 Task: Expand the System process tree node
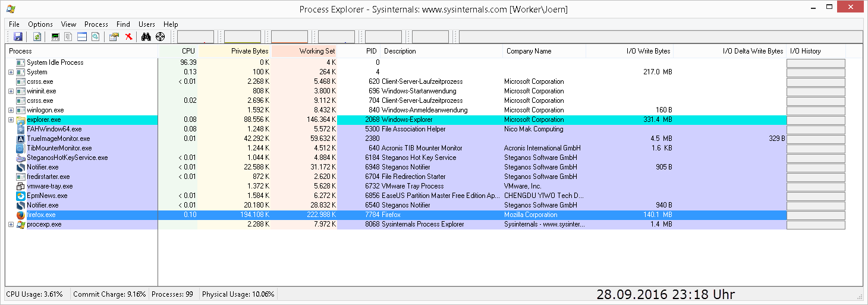[11, 72]
